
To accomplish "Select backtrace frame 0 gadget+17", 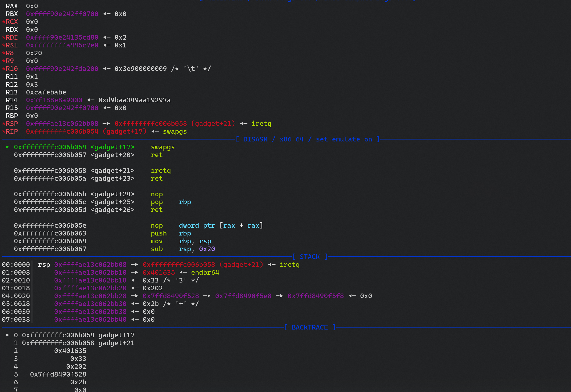I will click(x=74, y=335).
